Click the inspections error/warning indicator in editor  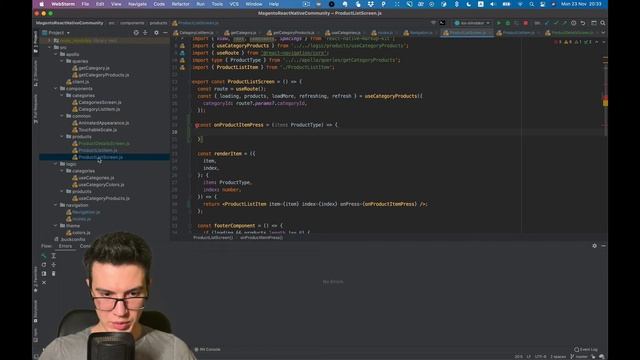574,42
